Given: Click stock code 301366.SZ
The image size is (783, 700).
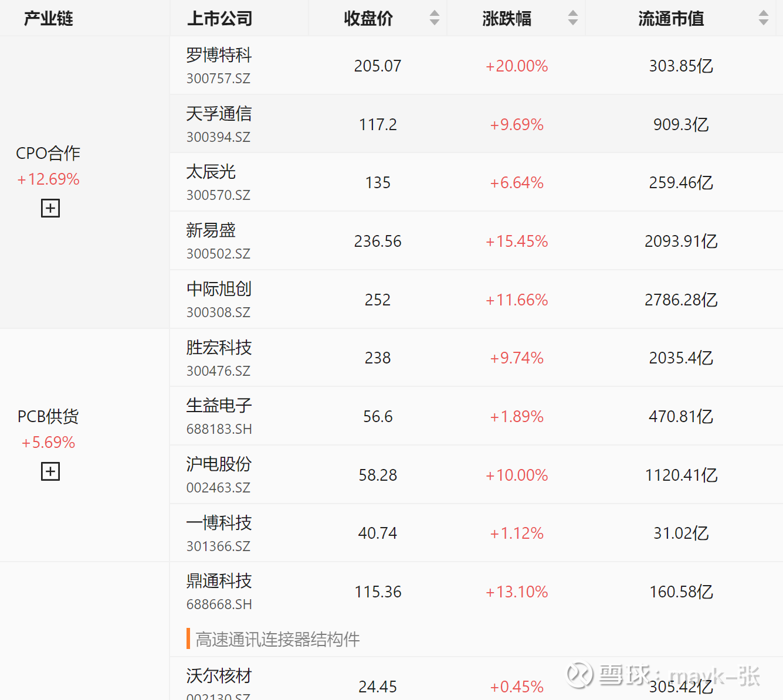Looking at the screenshot, I should [218, 546].
